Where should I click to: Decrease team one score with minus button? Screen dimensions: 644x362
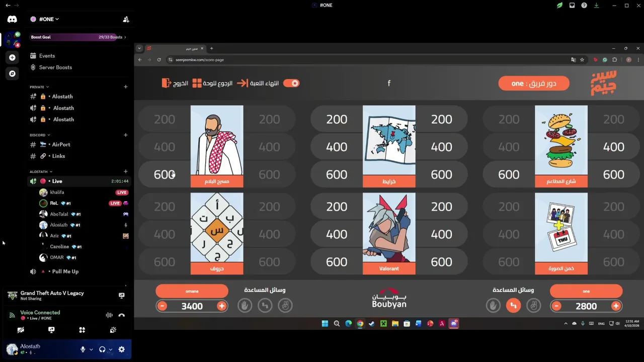[556, 306]
